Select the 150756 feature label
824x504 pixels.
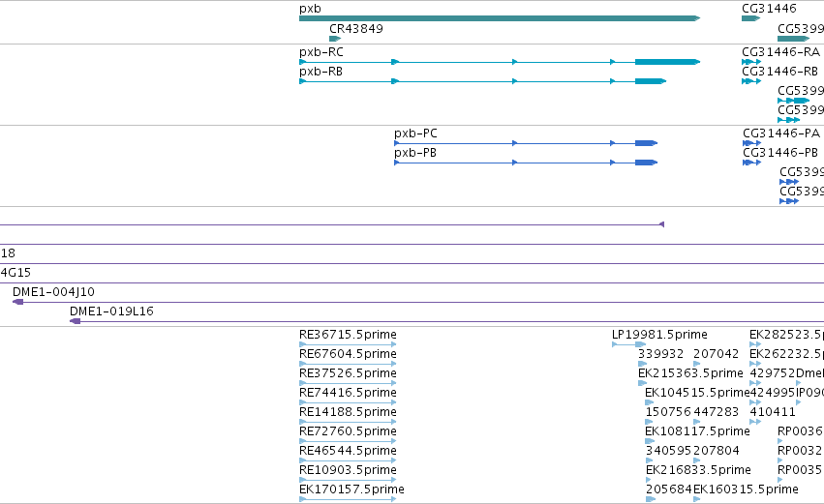pos(668,412)
